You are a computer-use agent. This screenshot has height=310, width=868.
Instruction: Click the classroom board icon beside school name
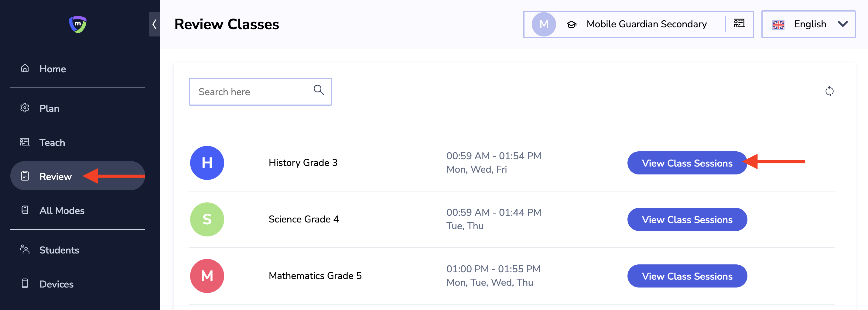click(x=739, y=24)
